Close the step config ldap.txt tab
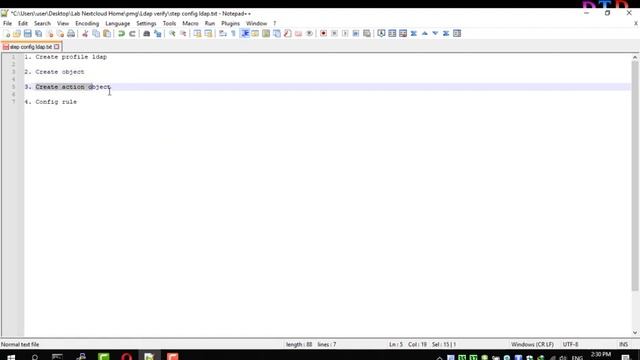This screenshot has height=360, width=640. pyautogui.click(x=57, y=47)
